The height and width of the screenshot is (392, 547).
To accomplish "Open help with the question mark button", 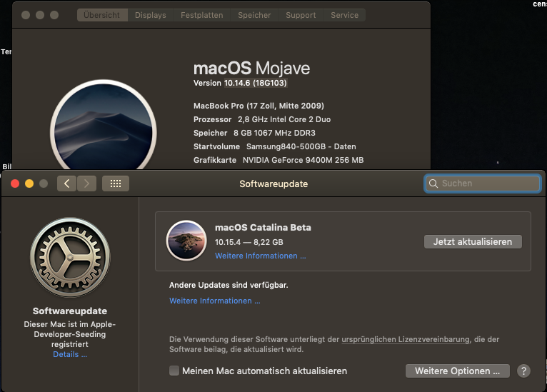I will 523,371.
